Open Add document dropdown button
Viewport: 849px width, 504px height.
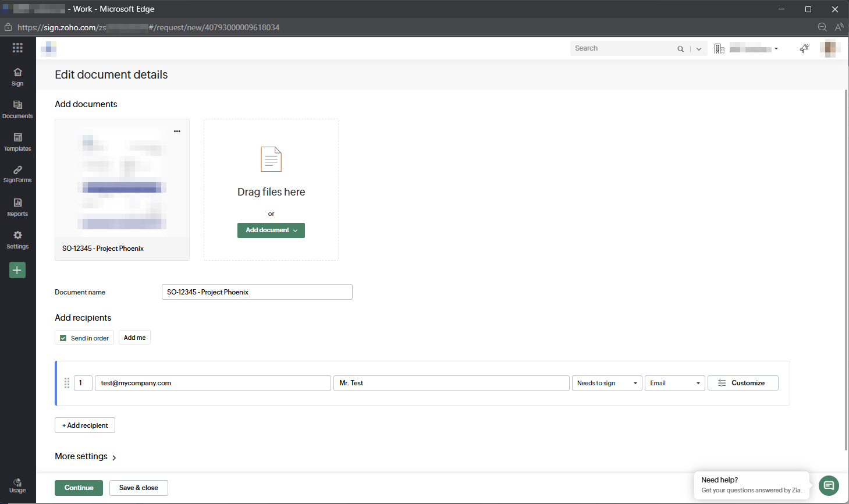[271, 230]
